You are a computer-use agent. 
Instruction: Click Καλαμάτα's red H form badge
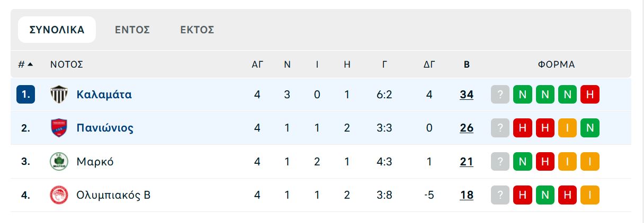pos(590,95)
